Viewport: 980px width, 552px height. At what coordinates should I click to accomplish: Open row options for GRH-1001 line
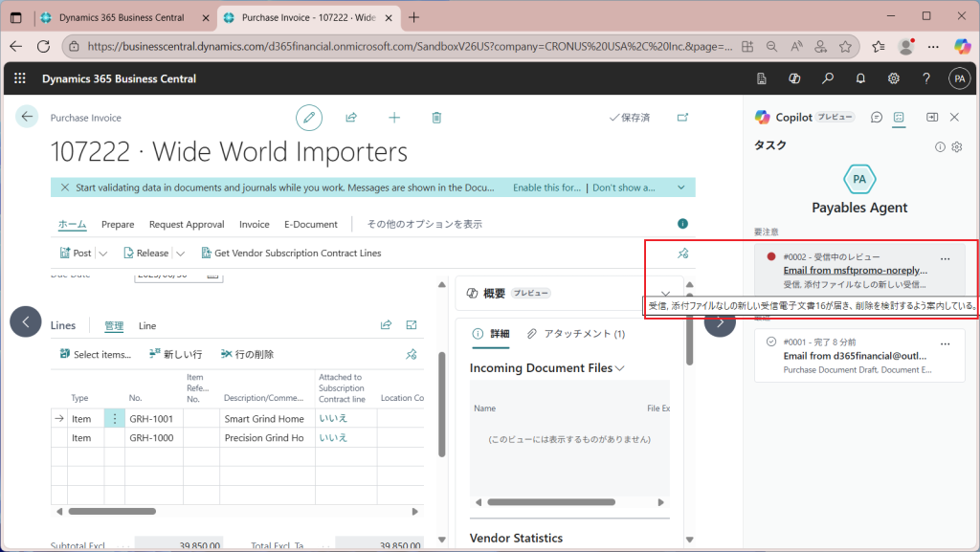115,418
